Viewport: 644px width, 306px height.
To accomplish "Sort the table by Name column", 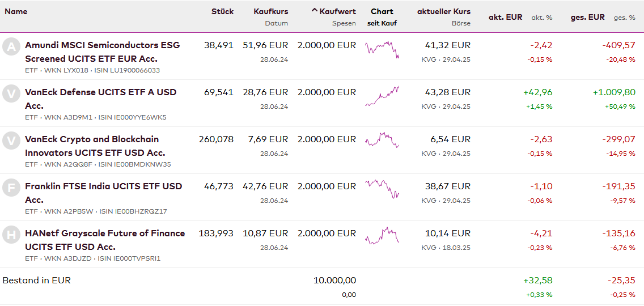I will pos(16,11).
